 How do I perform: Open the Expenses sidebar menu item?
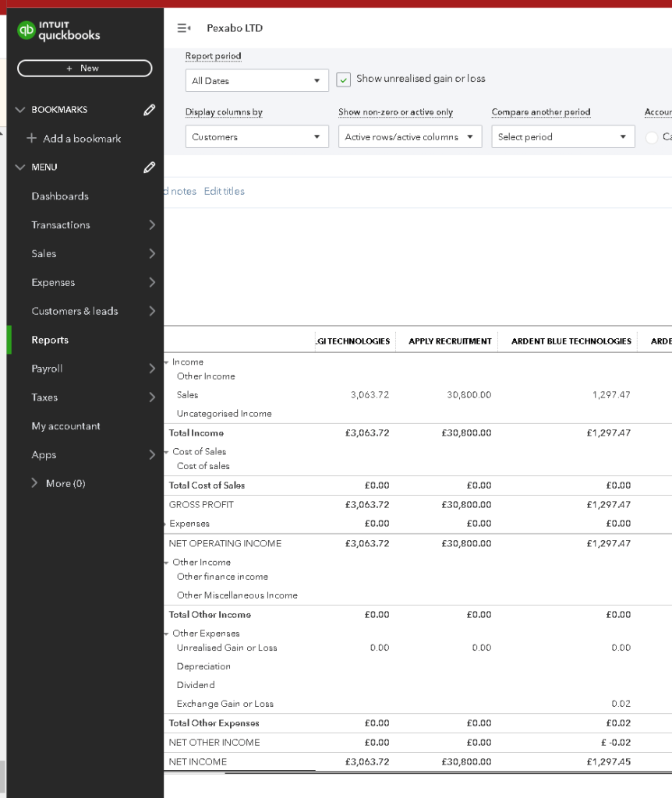tap(53, 282)
